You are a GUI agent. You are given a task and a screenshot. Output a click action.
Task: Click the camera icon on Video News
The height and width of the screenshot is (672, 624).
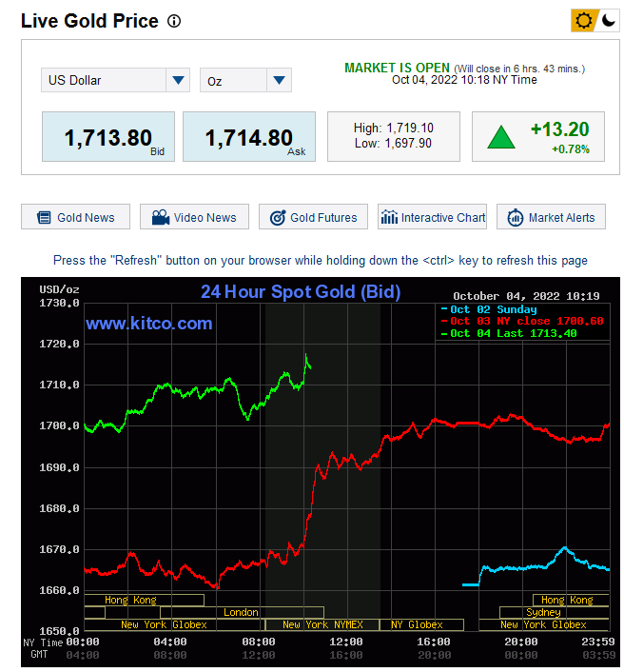click(x=161, y=217)
